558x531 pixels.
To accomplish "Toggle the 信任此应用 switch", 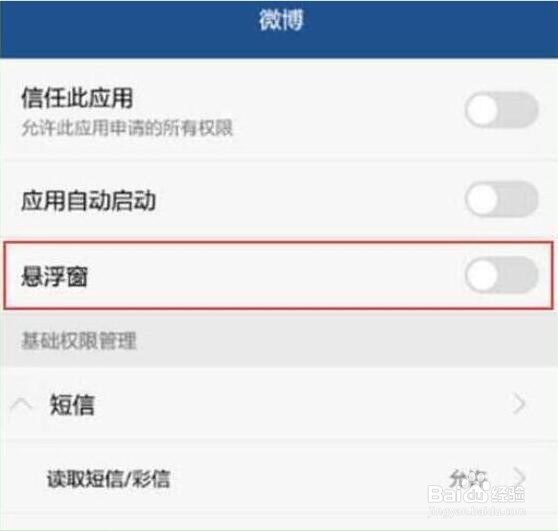I will coord(501,110).
